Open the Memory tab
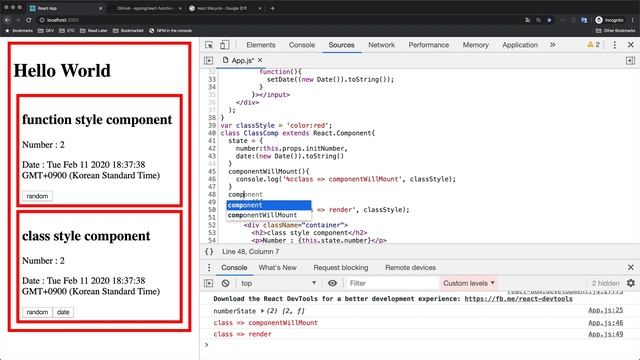This screenshot has height=360, width=640. [x=476, y=45]
